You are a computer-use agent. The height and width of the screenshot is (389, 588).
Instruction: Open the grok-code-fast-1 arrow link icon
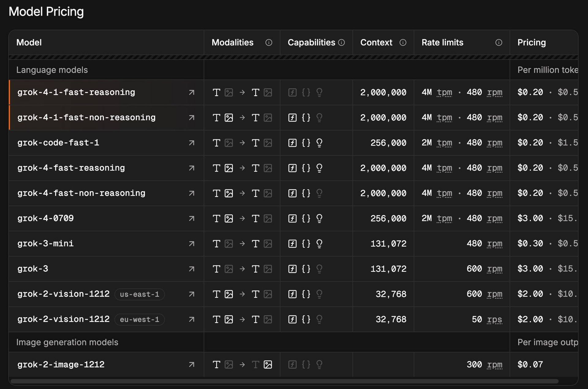192,143
